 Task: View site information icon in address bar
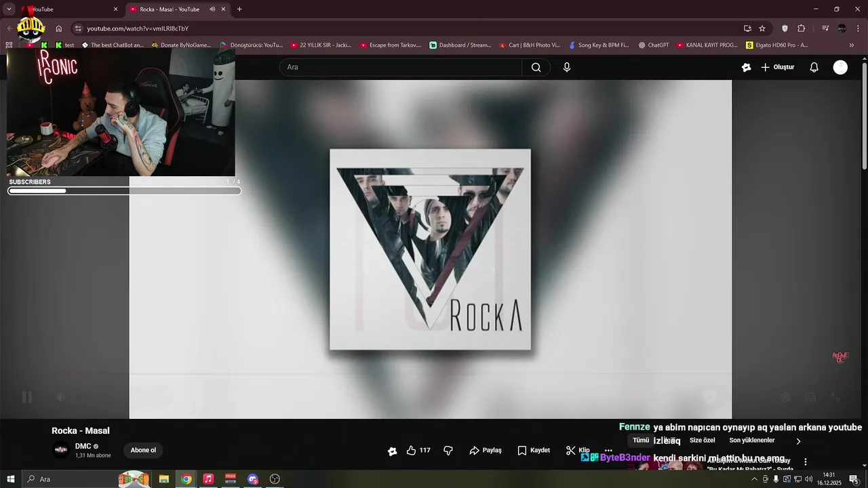click(x=78, y=28)
